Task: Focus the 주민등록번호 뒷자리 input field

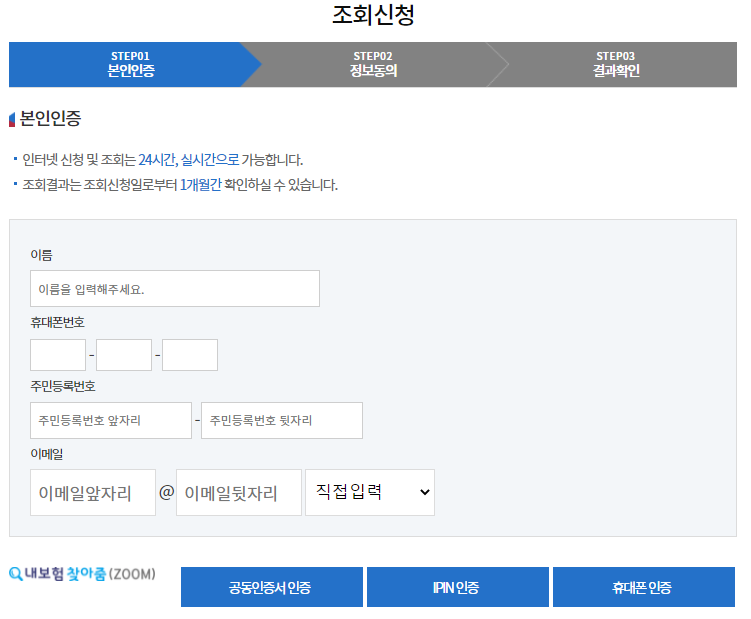Action: pos(282,421)
